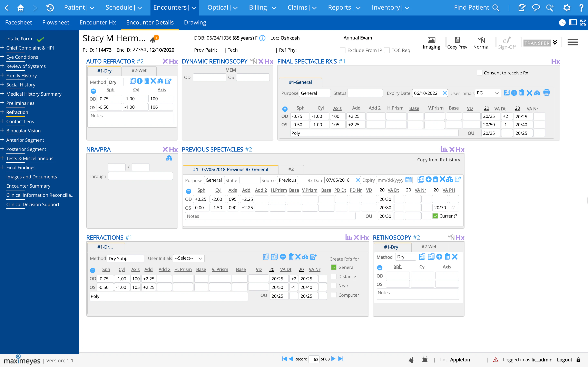The image size is (588, 367).
Task: Check the Consent to receive Rx box
Action: point(480,73)
